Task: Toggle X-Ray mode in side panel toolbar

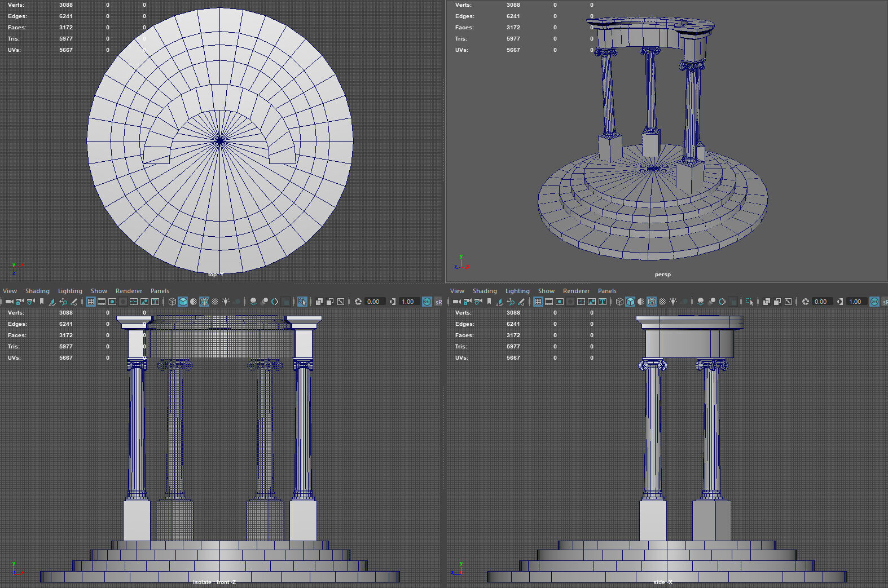Action: [767, 302]
